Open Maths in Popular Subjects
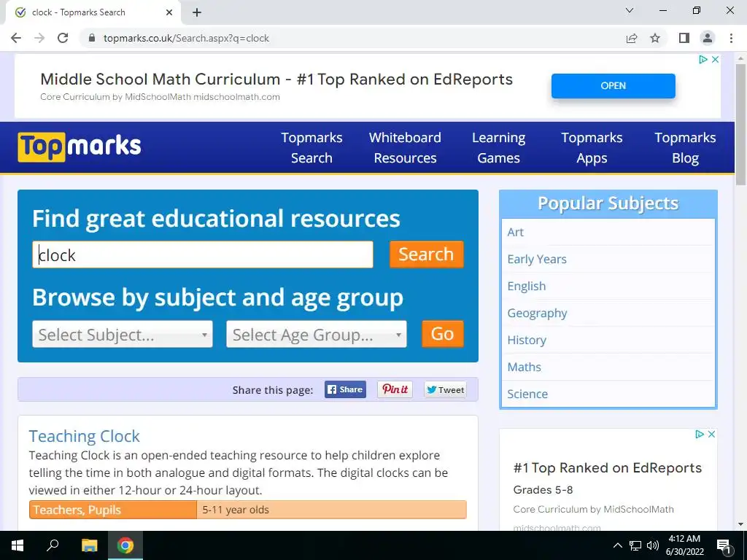Image resolution: width=747 pixels, height=560 pixels. click(x=524, y=367)
